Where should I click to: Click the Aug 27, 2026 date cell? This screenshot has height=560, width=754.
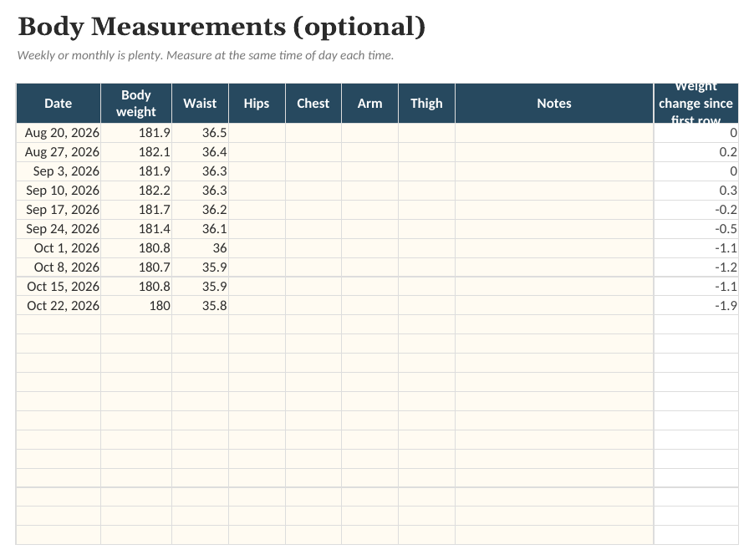pos(59,152)
